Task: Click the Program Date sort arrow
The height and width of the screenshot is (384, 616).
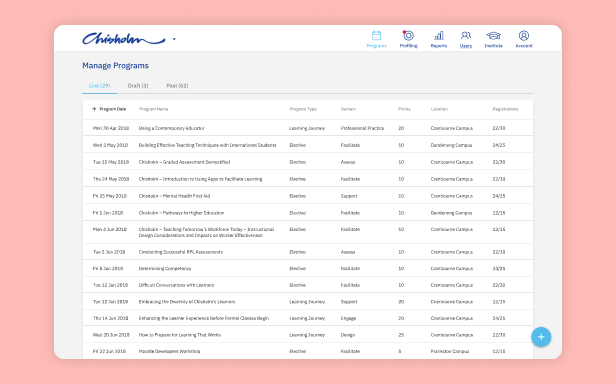Action: [x=94, y=109]
